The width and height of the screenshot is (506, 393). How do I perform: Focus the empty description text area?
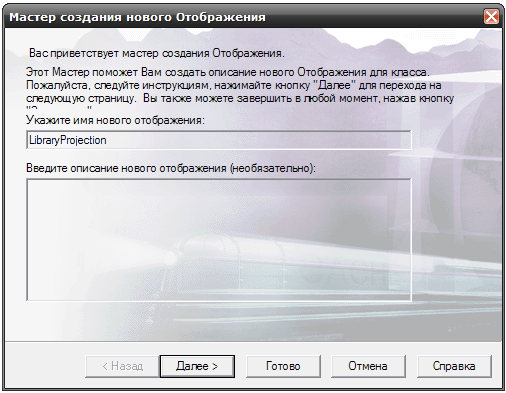219,240
